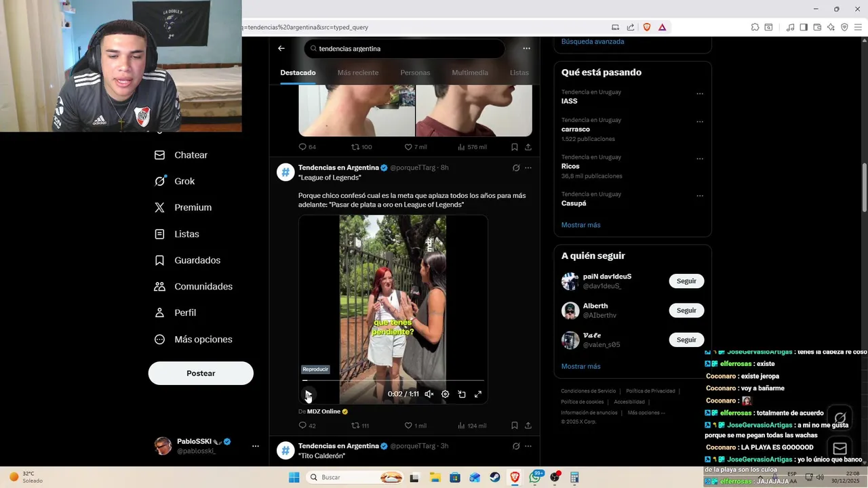Open the Brave Rewards triangle icon

[662, 27]
